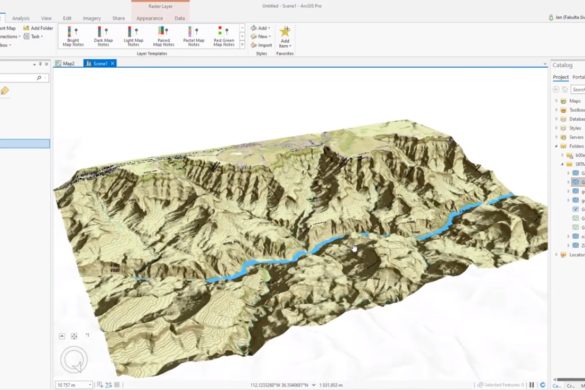Expand the Layer Templates gallery
The height and width of the screenshot is (390, 585).
click(242, 45)
